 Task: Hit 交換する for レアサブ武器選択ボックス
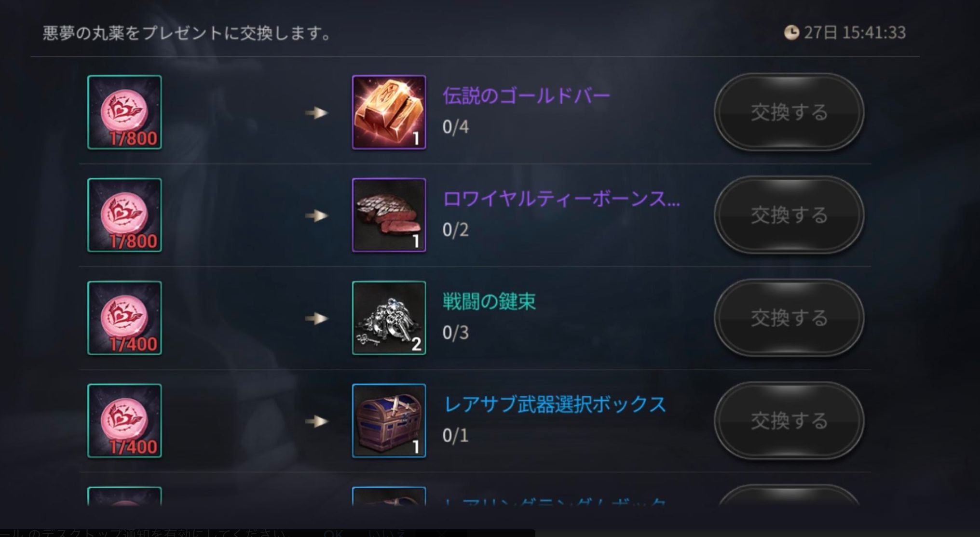(x=789, y=421)
